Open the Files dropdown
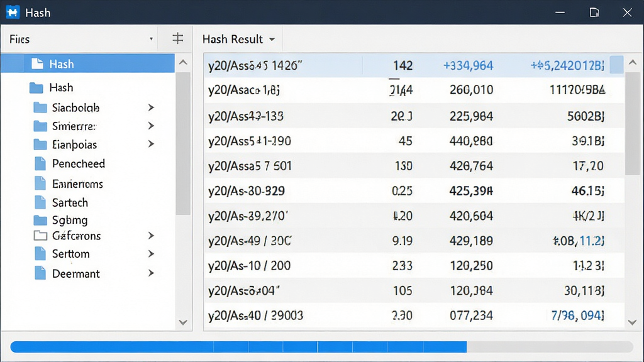644x362 pixels. point(151,39)
